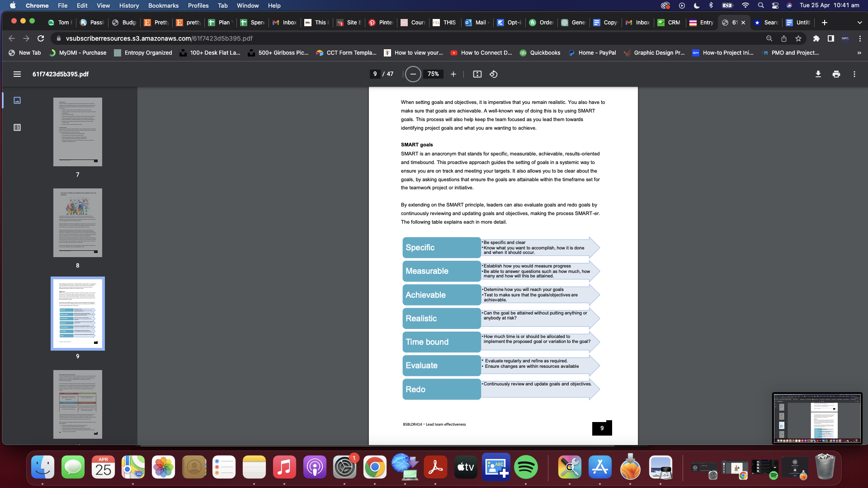Show document outline in the PDF sidebar

(17, 127)
